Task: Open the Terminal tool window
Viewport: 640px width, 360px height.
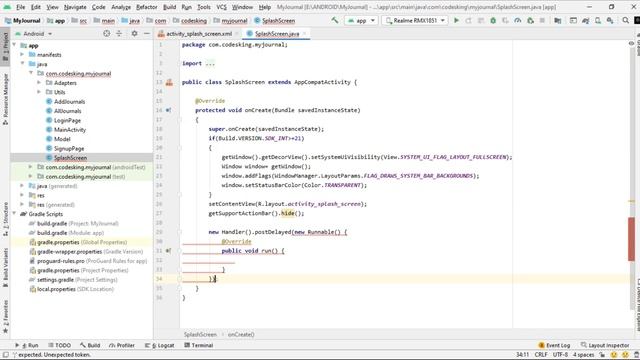Action: click(198, 345)
